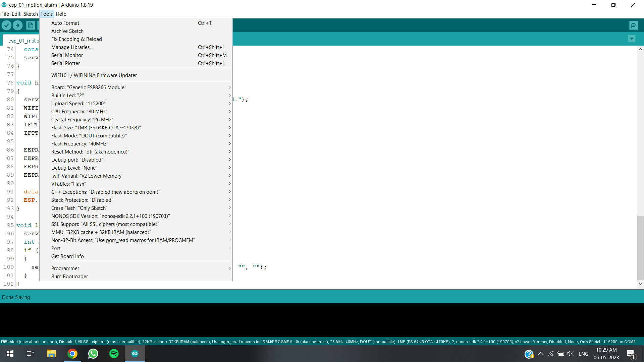The width and height of the screenshot is (644, 362).
Task: Click the volume icon in the system tray
Action: click(x=571, y=353)
